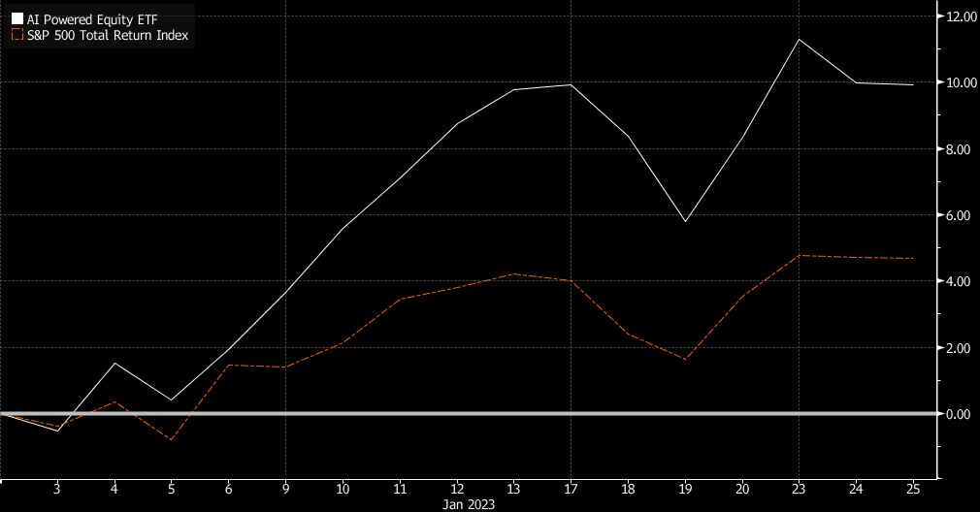Click the white line's peak on Jan 23
This screenshot has width=980, height=512.
799,40
